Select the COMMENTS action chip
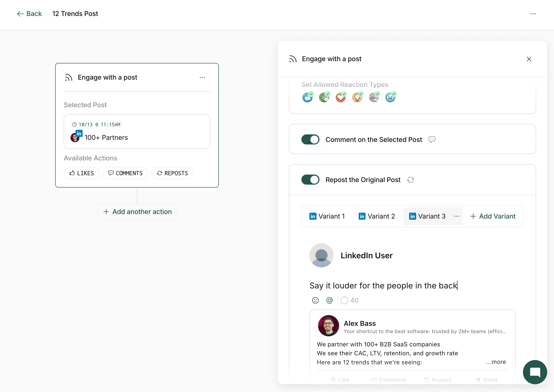The height and width of the screenshot is (392, 554). coord(125,173)
